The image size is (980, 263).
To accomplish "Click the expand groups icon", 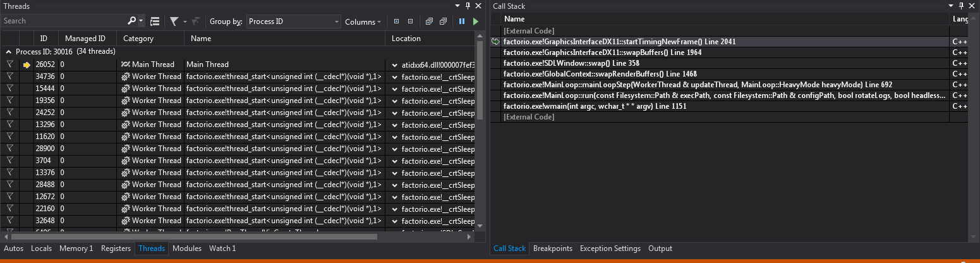I will point(396,21).
